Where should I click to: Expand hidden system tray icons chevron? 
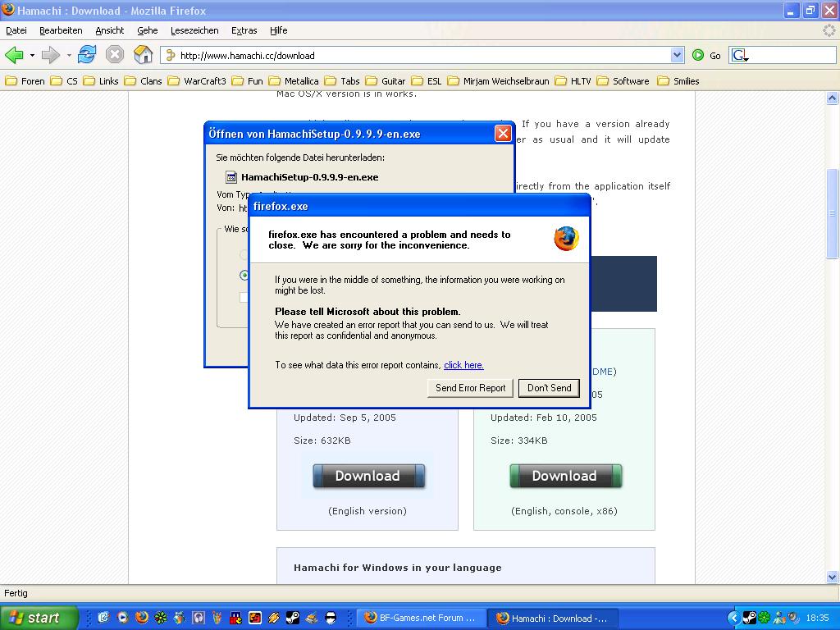[734, 618]
